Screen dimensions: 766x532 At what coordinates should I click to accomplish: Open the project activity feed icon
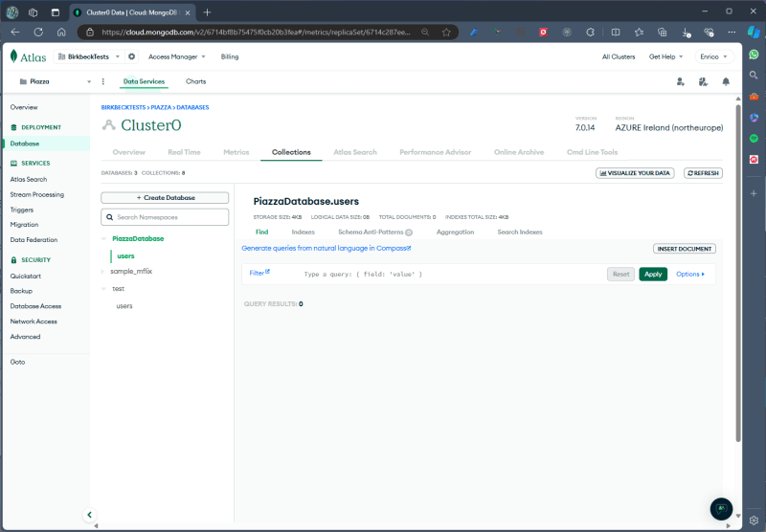(x=703, y=81)
